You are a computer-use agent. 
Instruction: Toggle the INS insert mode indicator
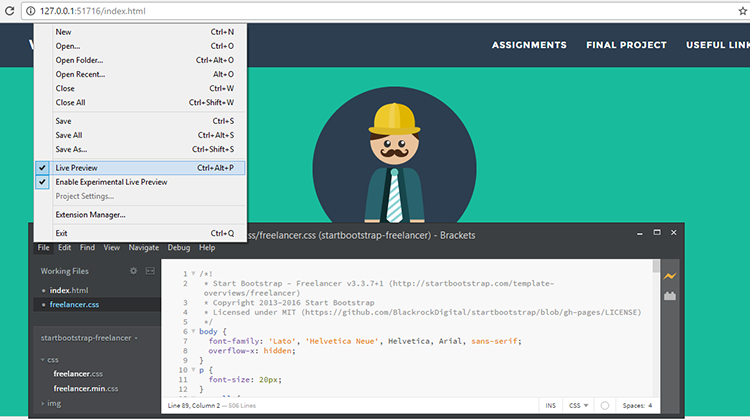551,405
